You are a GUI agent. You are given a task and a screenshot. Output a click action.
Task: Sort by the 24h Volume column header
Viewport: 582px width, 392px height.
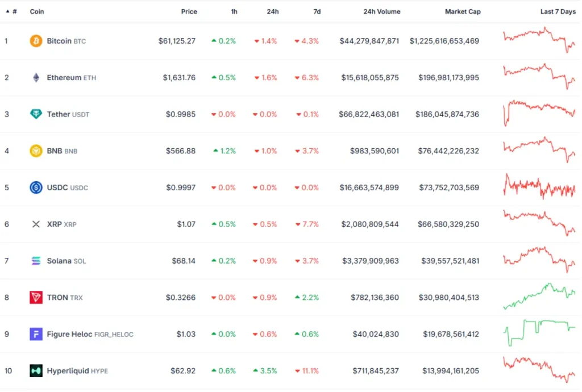pyautogui.click(x=381, y=11)
